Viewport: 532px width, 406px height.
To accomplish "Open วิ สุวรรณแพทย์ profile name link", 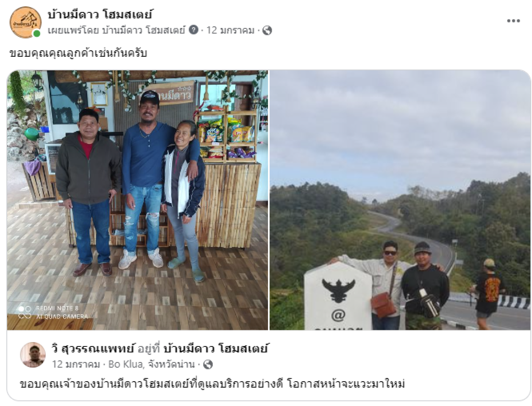I will pyautogui.click(x=93, y=348).
